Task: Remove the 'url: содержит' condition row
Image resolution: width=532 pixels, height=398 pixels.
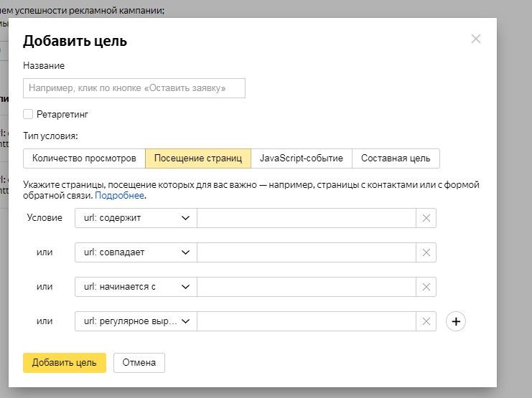Action: tap(426, 218)
